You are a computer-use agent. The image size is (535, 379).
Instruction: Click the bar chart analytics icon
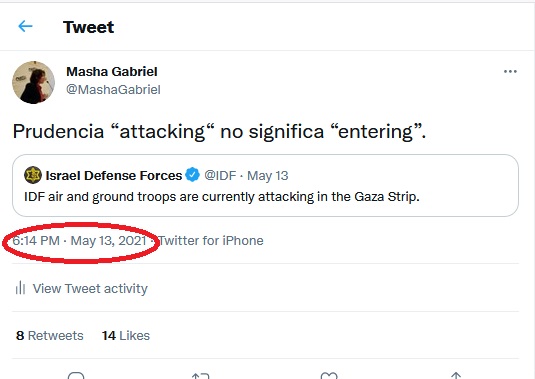click(x=20, y=288)
